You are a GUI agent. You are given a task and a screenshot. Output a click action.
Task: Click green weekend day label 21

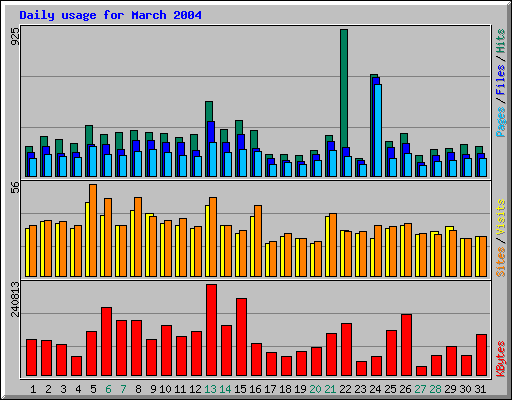330,389
